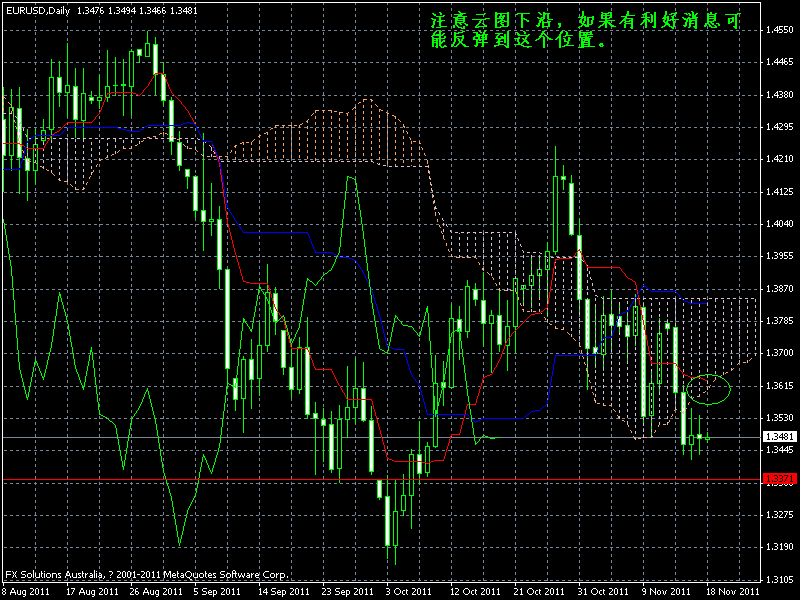
Task: Click the price axis value 1.3275
Action: tap(780, 515)
